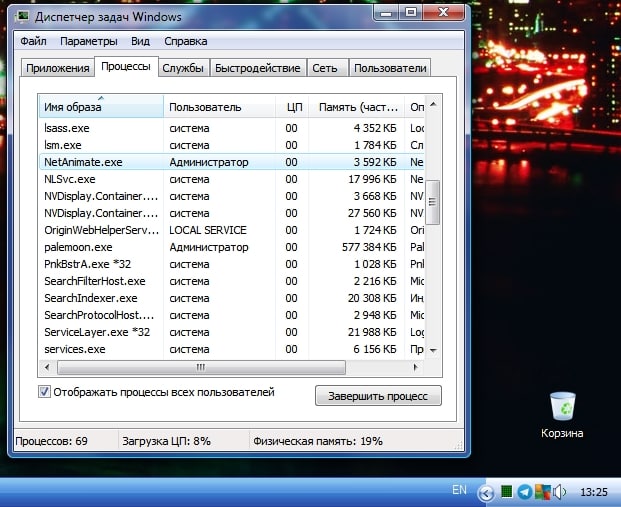Click 'Физическая память: 19%' status entry

(318, 441)
